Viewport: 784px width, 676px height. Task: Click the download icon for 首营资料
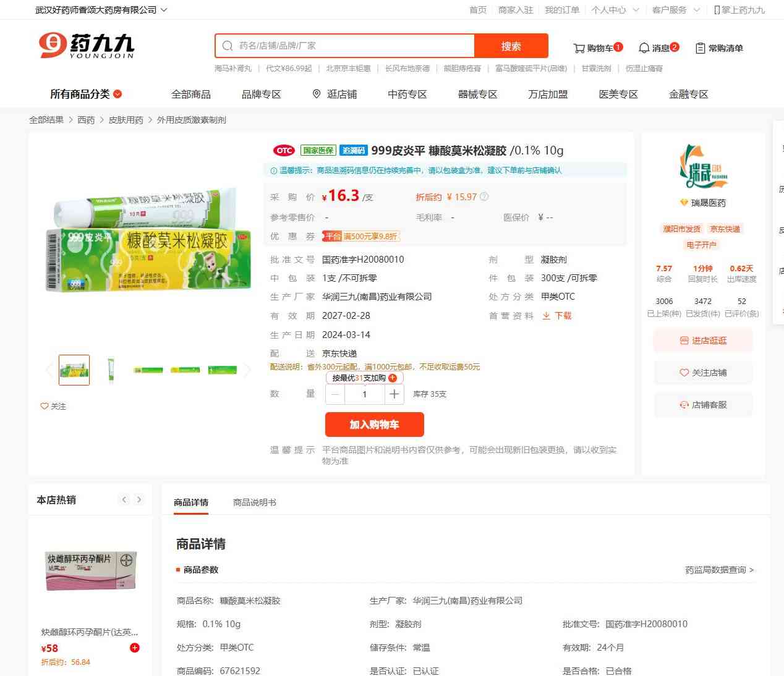pyautogui.click(x=547, y=316)
